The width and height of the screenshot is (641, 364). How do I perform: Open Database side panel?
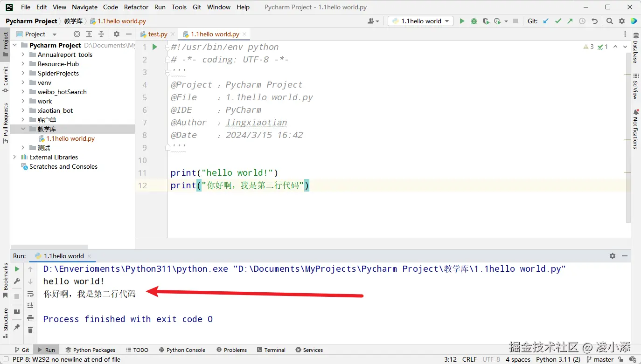[635, 48]
